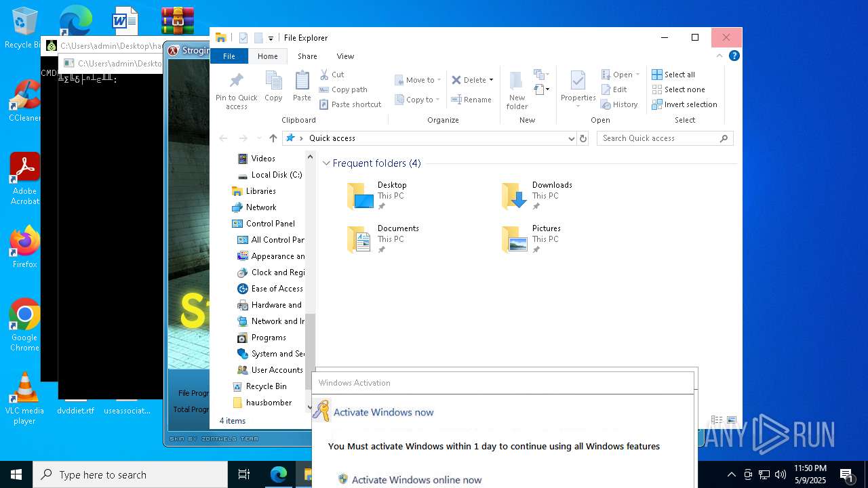Open Microsoft Edge from taskbar

[279, 474]
